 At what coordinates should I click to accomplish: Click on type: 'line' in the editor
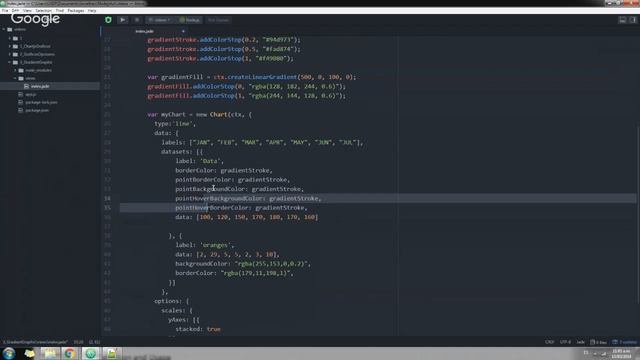tap(175, 124)
